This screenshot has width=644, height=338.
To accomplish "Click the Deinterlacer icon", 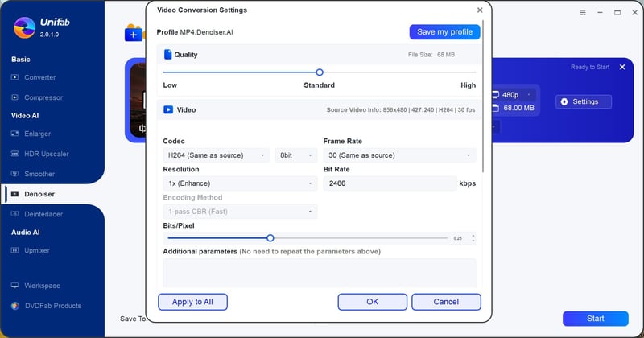I will tap(15, 214).
